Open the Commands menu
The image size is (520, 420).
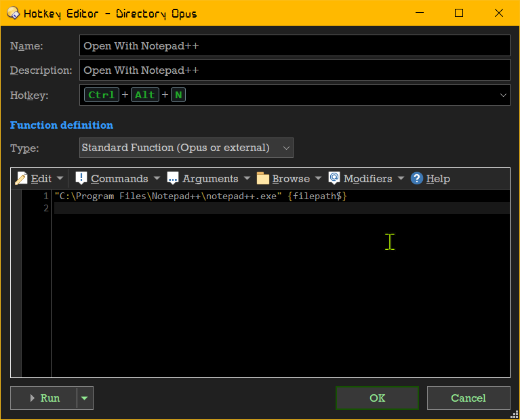point(119,179)
